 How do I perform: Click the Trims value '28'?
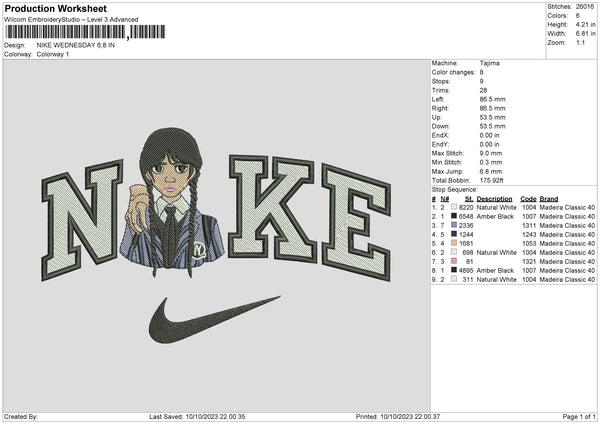coord(483,90)
